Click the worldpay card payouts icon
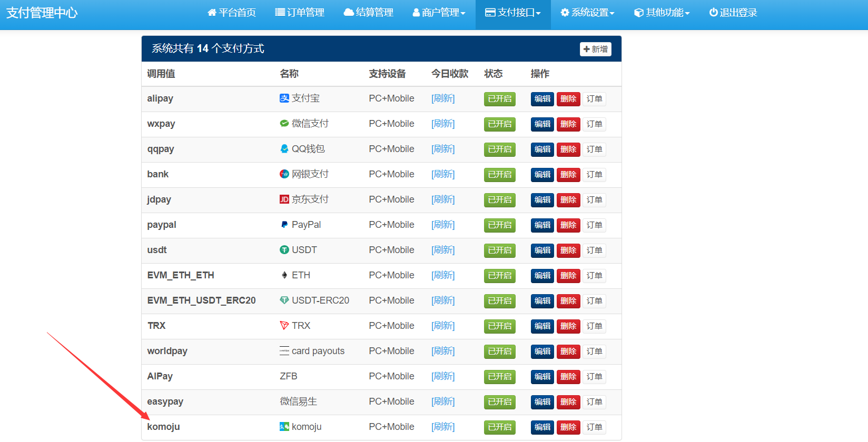The image size is (868, 442). 284,351
